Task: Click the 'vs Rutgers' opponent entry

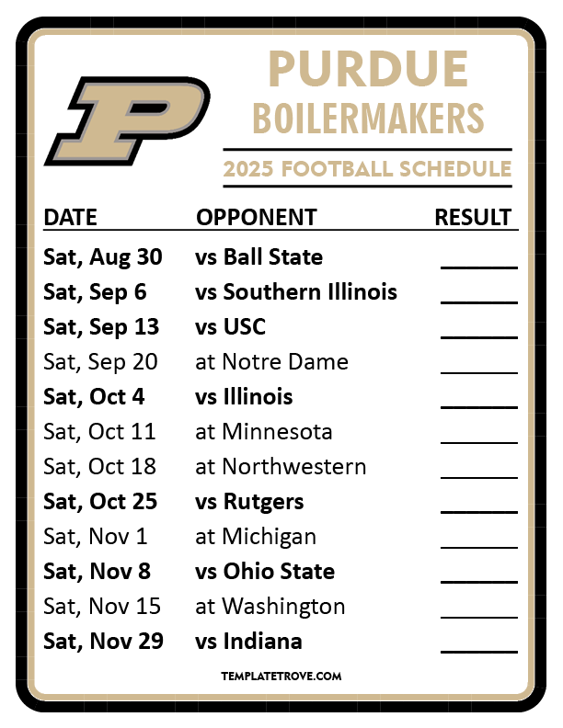Action: [249, 502]
